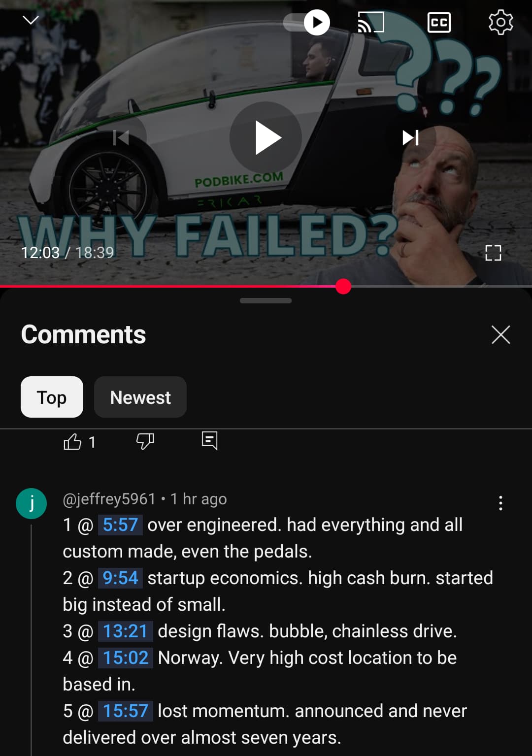Skip to the previous video
This screenshot has height=756, width=532.
point(121,138)
